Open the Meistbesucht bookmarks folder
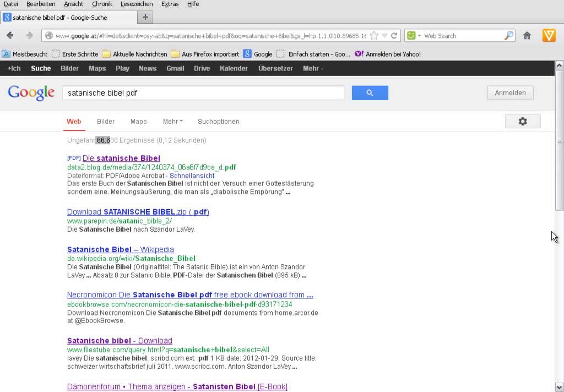 tap(25, 54)
